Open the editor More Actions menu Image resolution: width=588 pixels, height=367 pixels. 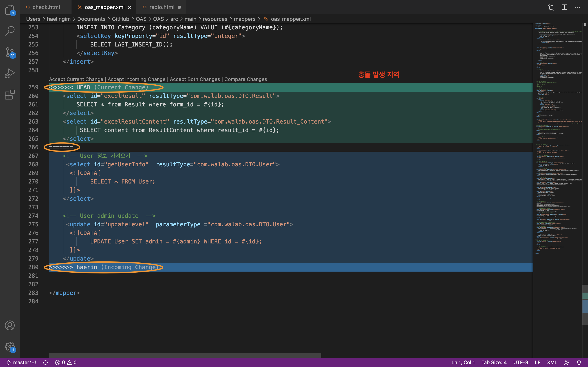577,7
